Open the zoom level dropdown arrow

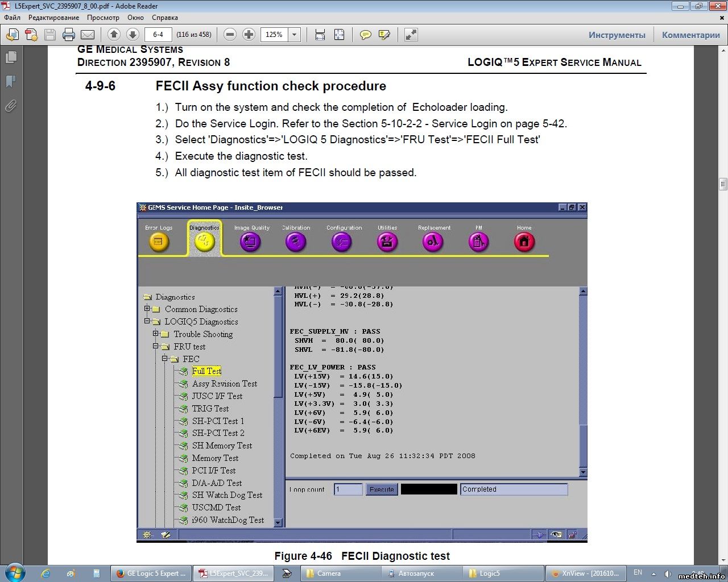tap(295, 35)
